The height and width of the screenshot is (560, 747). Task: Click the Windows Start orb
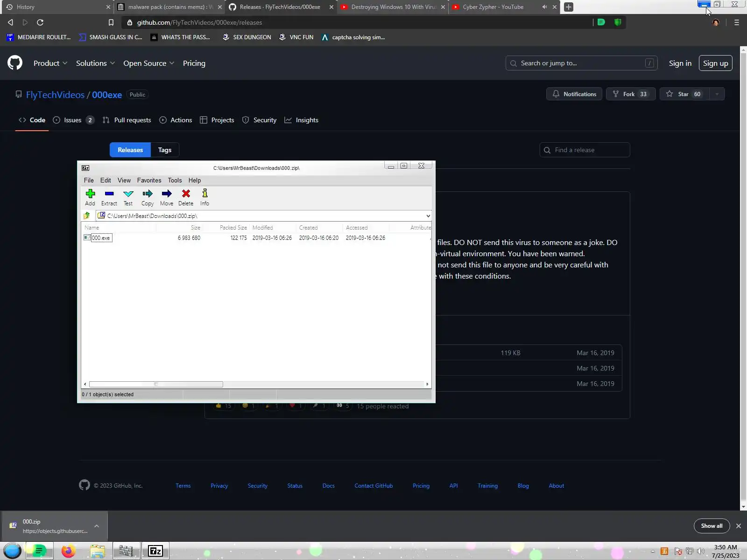point(13,551)
